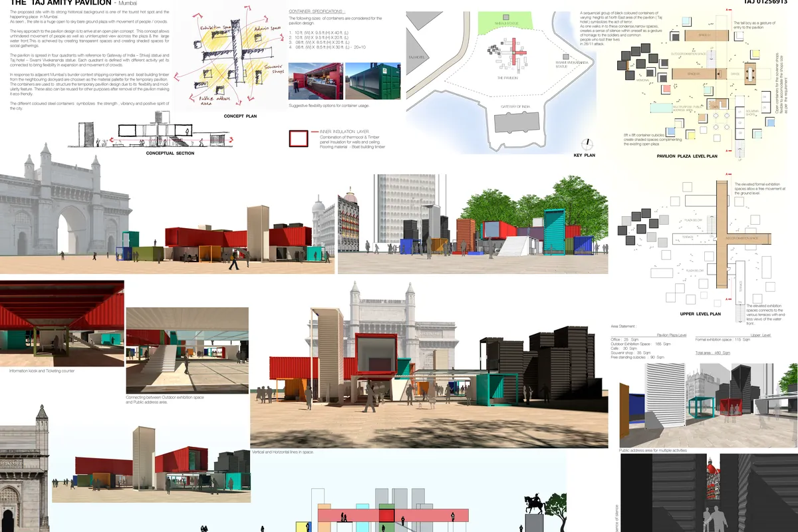The height and width of the screenshot is (532, 798).
Task: Select the red cross-shaped pavilion on the key plan
Action: tap(515, 53)
